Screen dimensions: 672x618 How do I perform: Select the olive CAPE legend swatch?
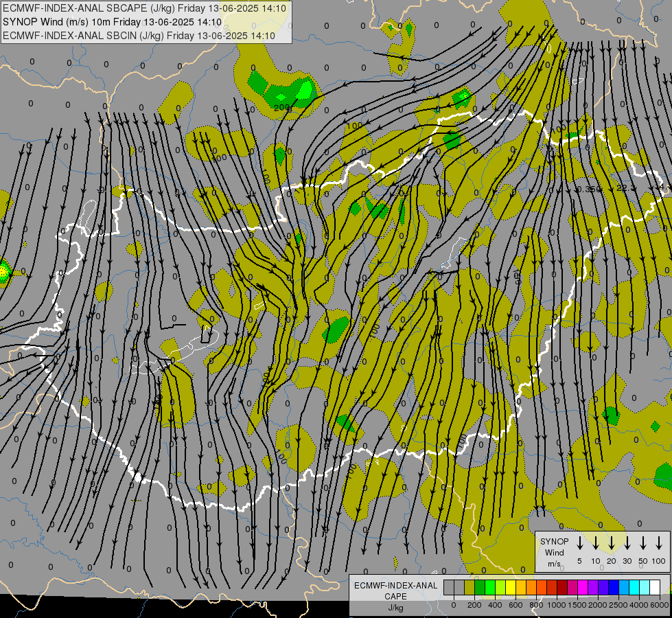point(470,587)
